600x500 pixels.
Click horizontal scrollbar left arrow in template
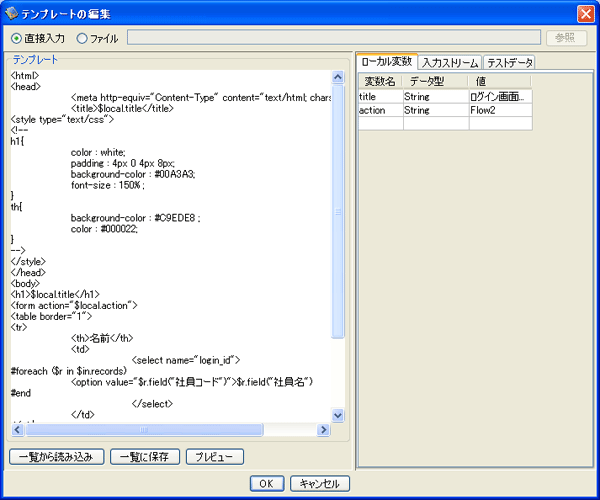tap(16, 430)
